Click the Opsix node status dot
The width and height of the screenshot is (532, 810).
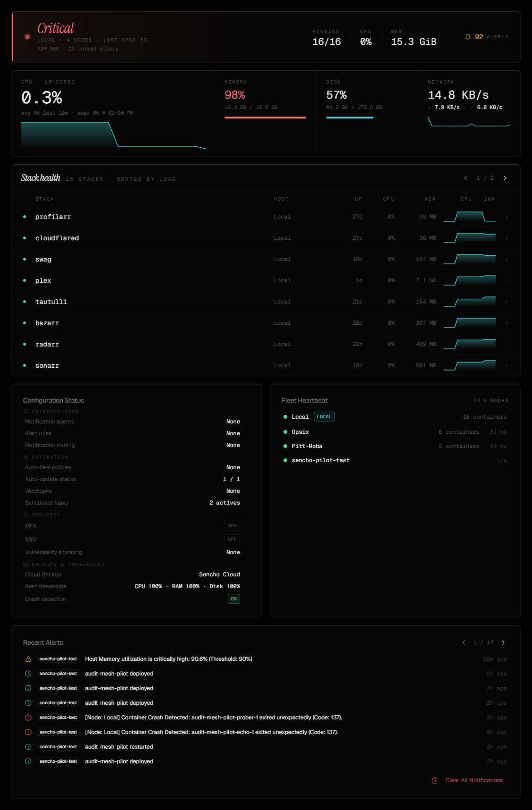[285, 432]
